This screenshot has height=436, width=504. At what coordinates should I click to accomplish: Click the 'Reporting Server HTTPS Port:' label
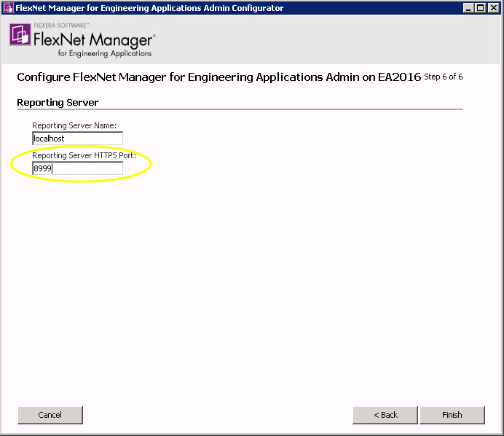84,155
